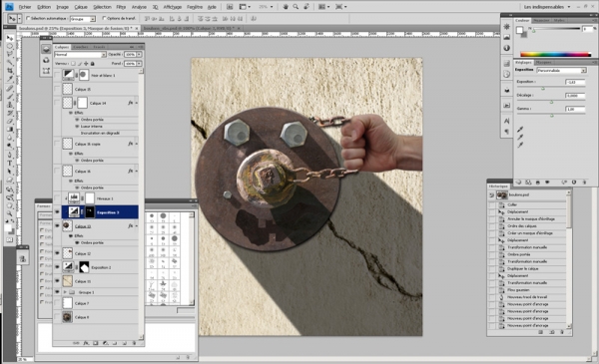This screenshot has width=599, height=364.
Task: Hide the Exposition 3 layer
Action: point(57,212)
